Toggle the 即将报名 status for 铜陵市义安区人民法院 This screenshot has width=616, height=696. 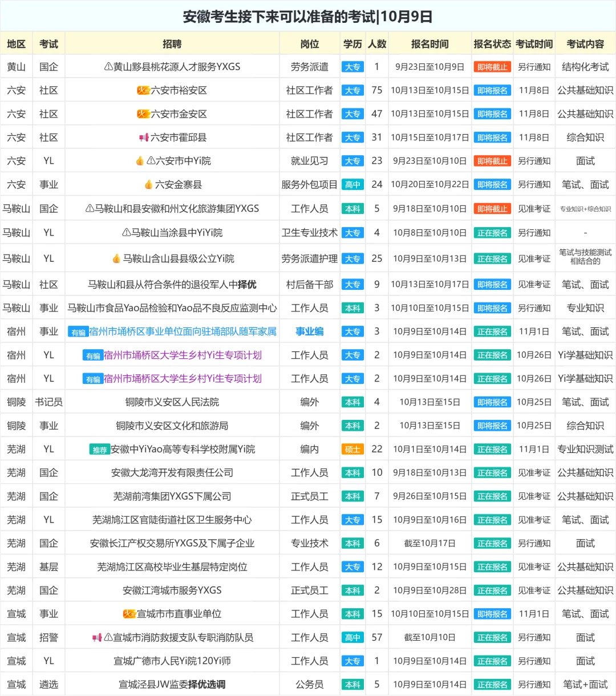(x=492, y=402)
